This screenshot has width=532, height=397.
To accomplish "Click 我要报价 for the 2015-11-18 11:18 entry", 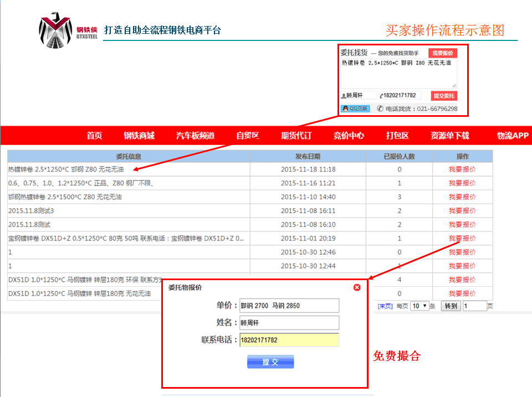I will (462, 169).
